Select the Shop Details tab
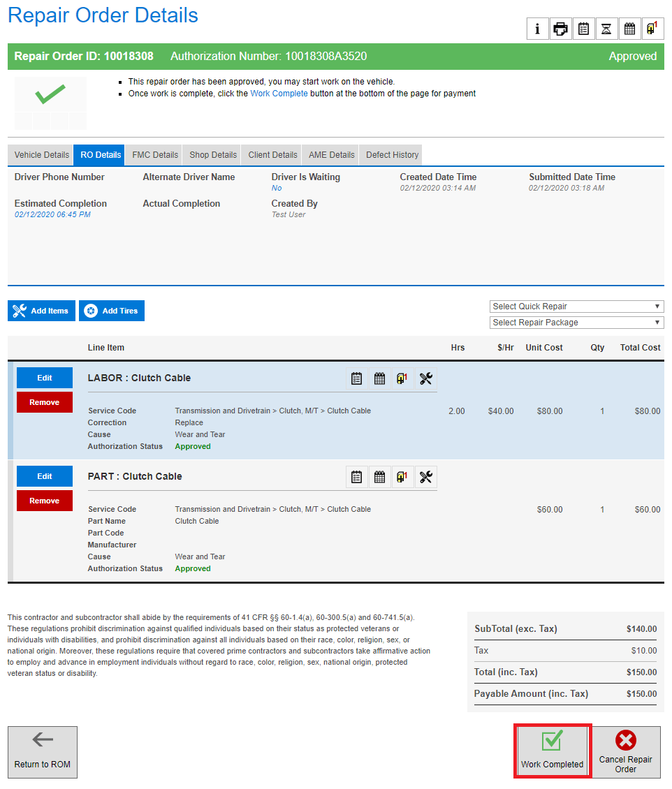This screenshot has height=789, width=672. (x=211, y=154)
